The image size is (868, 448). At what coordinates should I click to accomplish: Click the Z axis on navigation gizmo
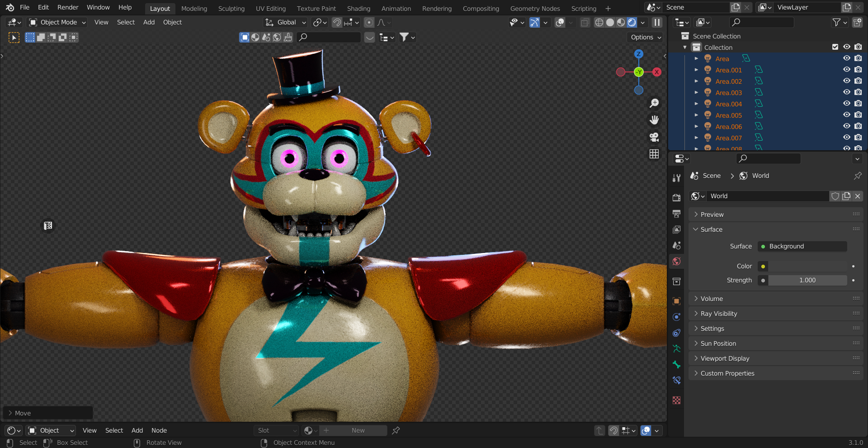pos(639,54)
